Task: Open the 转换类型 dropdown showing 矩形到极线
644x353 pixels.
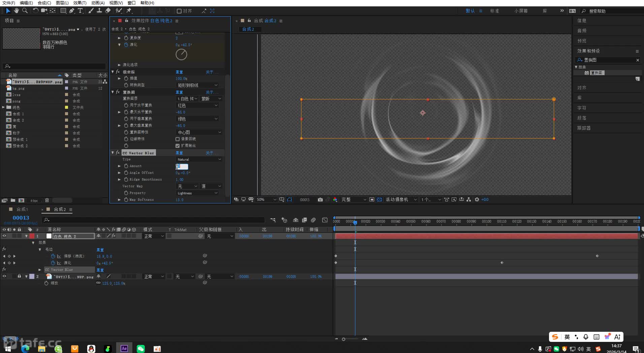Action: (x=197, y=85)
